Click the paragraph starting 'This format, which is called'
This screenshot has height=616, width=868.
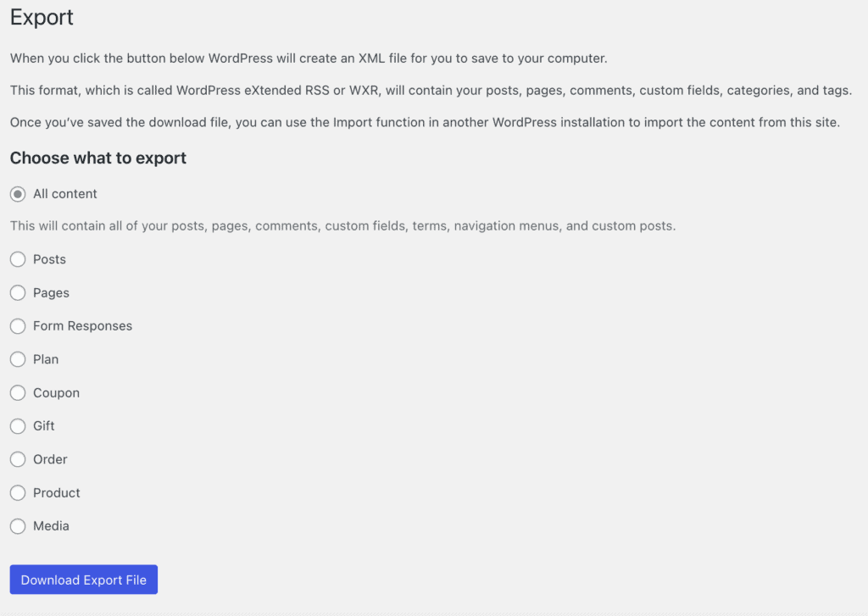pyautogui.click(x=431, y=90)
